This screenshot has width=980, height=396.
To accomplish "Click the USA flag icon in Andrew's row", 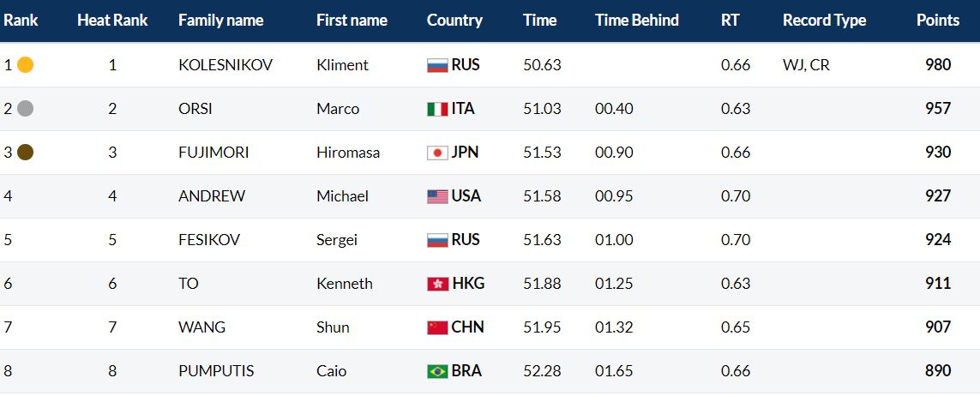I will point(437,196).
